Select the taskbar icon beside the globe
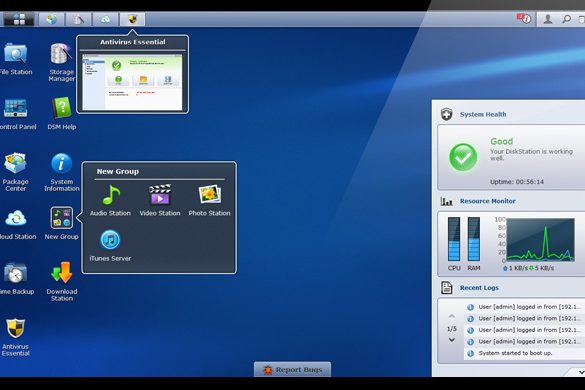Image resolution: width=585 pixels, height=390 pixels. 78,19
